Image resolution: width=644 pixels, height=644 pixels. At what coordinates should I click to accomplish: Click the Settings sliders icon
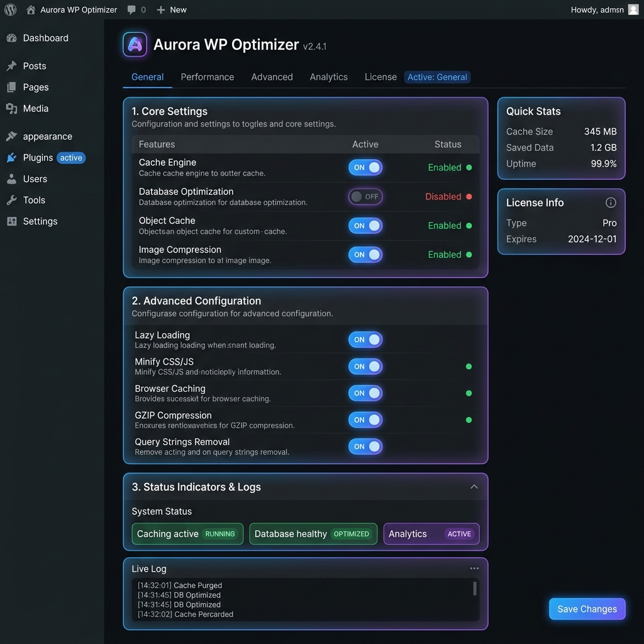11,221
